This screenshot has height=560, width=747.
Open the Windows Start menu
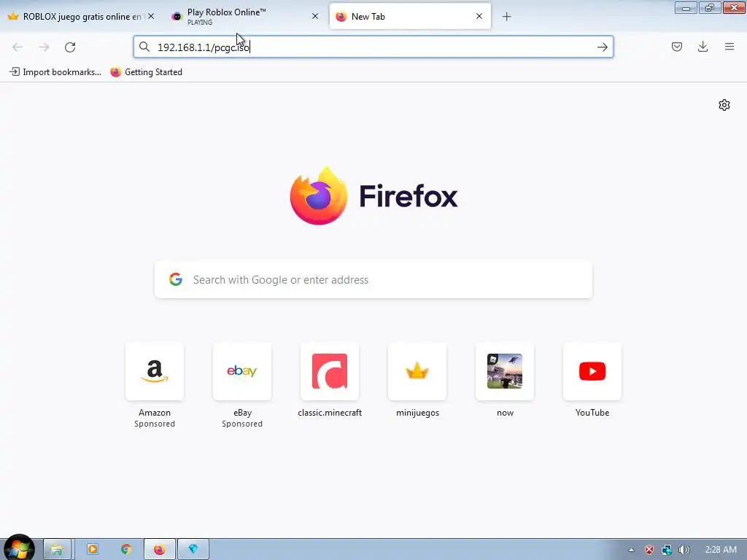[18, 548]
